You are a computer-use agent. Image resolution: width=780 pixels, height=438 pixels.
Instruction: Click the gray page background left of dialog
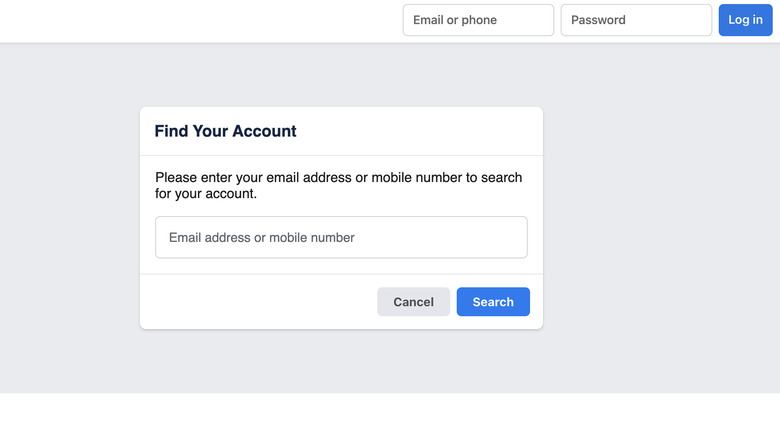(70, 220)
